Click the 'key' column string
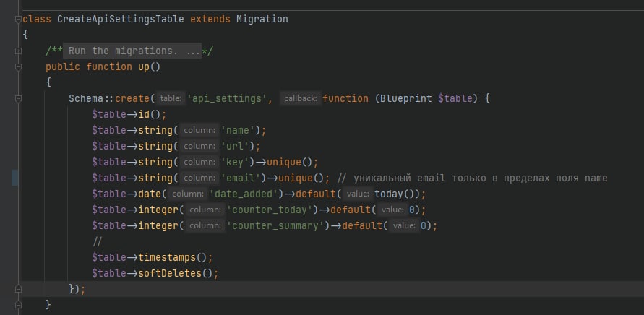644x315 pixels. tap(236, 163)
